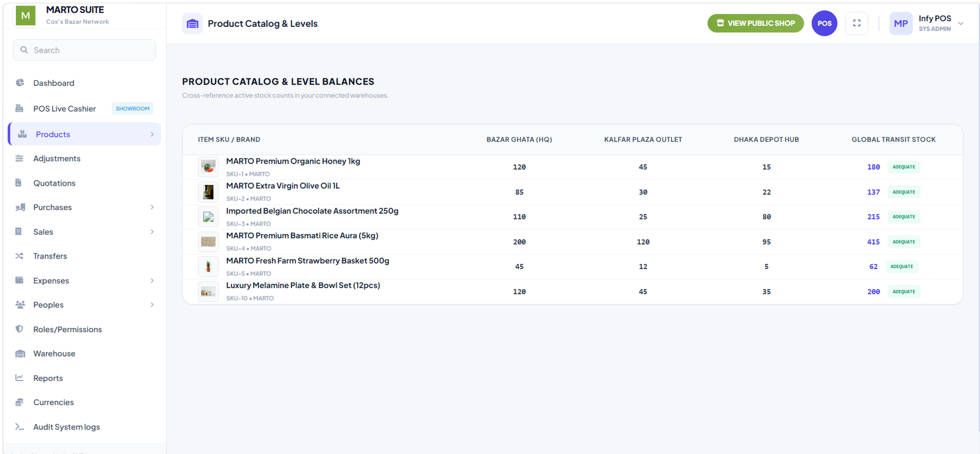Click the Bazar Ghata (HQ) column header
This screenshot has width=980, height=454.
[519, 140]
